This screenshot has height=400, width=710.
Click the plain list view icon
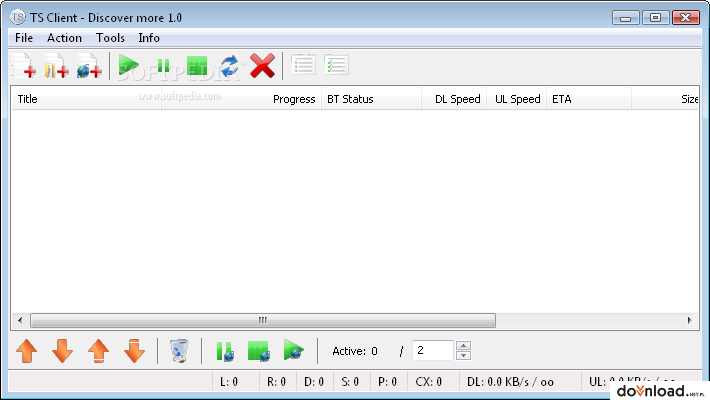(303, 65)
